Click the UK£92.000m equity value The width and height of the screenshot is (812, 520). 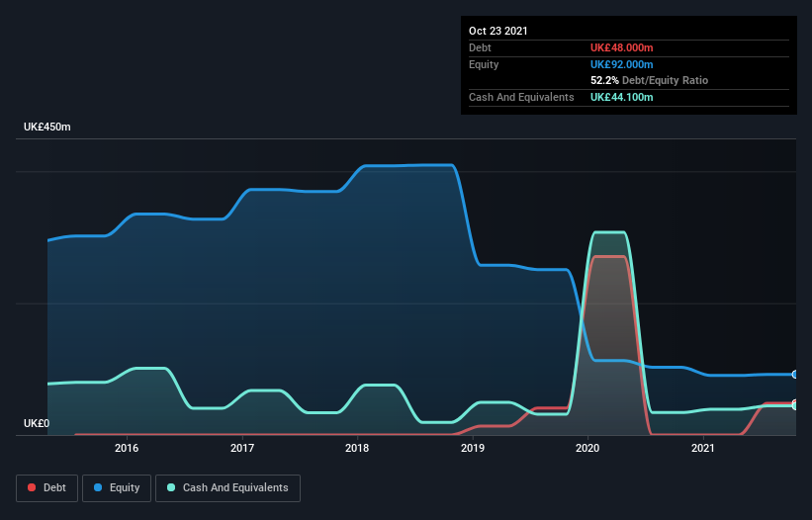coord(622,64)
